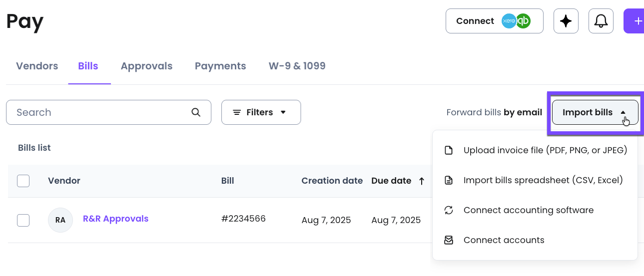
Task: Click the search magnifier icon
Action: (x=196, y=112)
